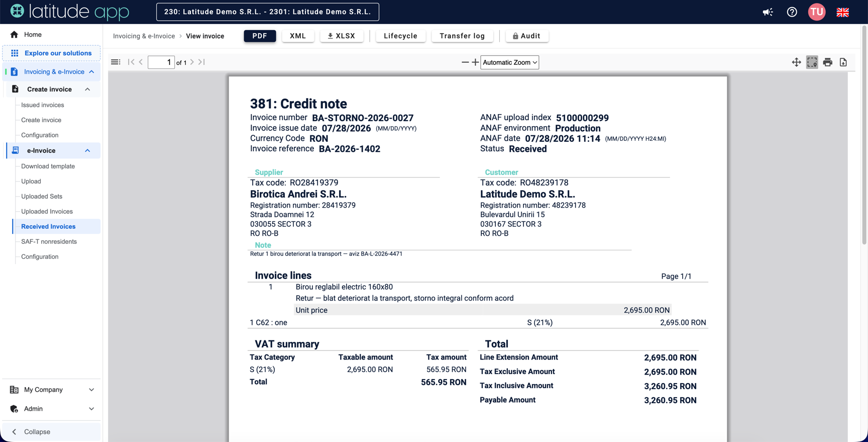Screen dimensions: 868x442
Task: Open the announcements megaphone icon
Action: (x=768, y=12)
